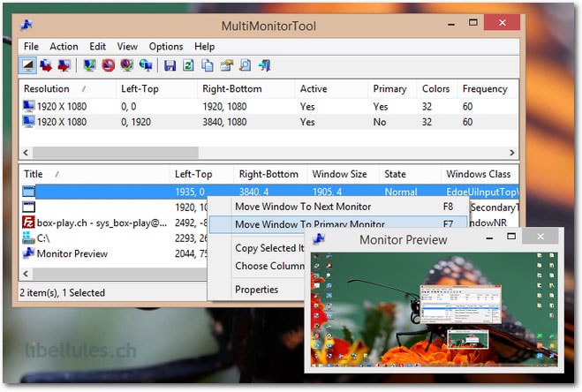This screenshot has height=392, width=582.
Task: Maximize the Monitor Preview window
Action: coord(511,237)
